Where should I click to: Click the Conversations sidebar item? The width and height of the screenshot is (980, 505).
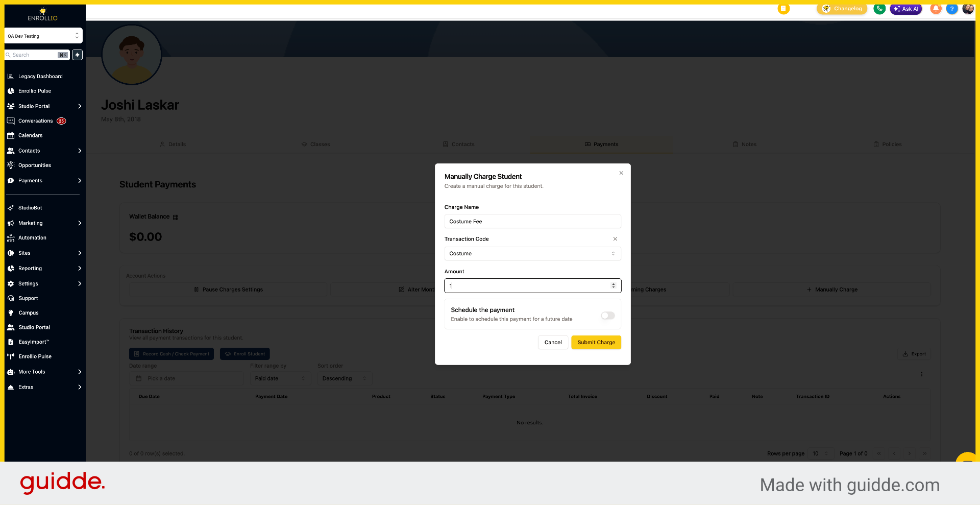[36, 121]
